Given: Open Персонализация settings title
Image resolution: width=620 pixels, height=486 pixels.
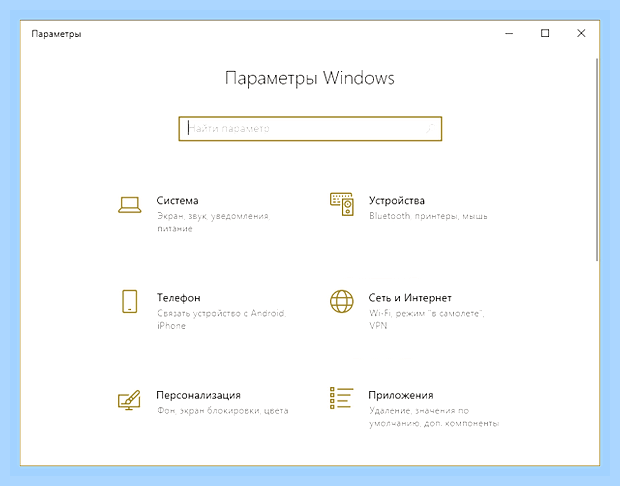Looking at the screenshot, I should 198,395.
